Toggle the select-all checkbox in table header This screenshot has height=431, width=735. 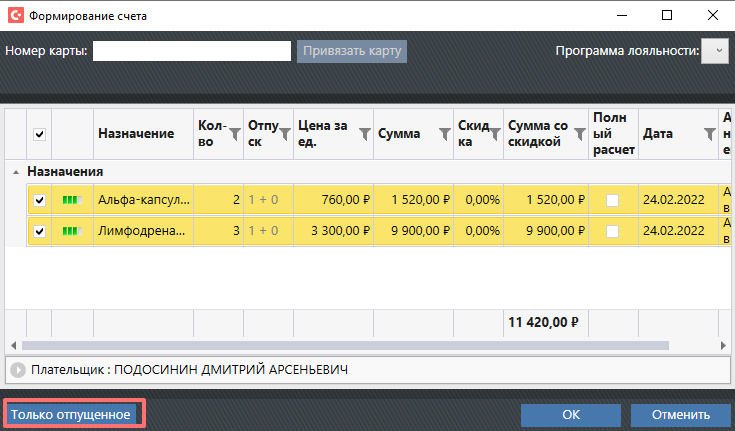40,134
